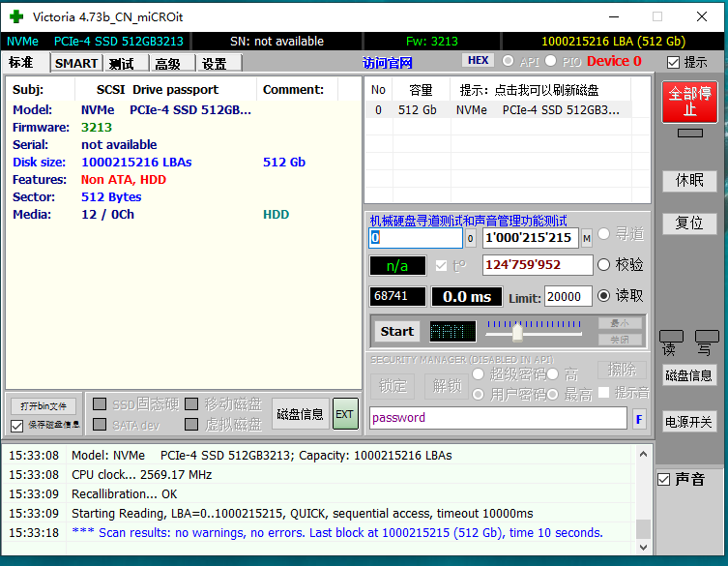Click the blue F button beside password
The height and width of the screenshot is (566, 728).
[639, 419]
